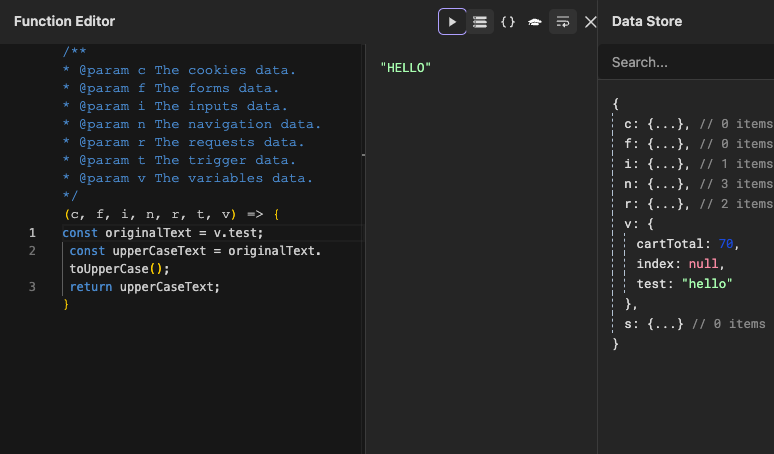
Task: Focus the Data Store search field
Action: tap(686, 62)
